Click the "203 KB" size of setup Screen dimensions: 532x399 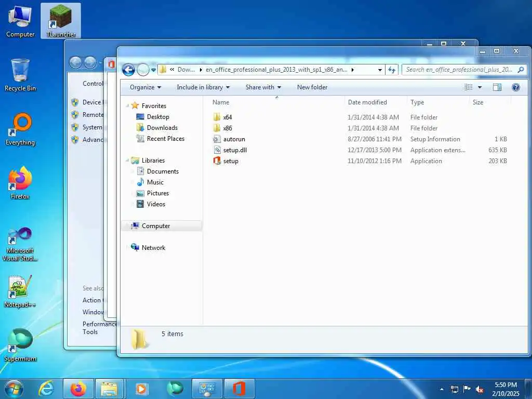click(498, 161)
